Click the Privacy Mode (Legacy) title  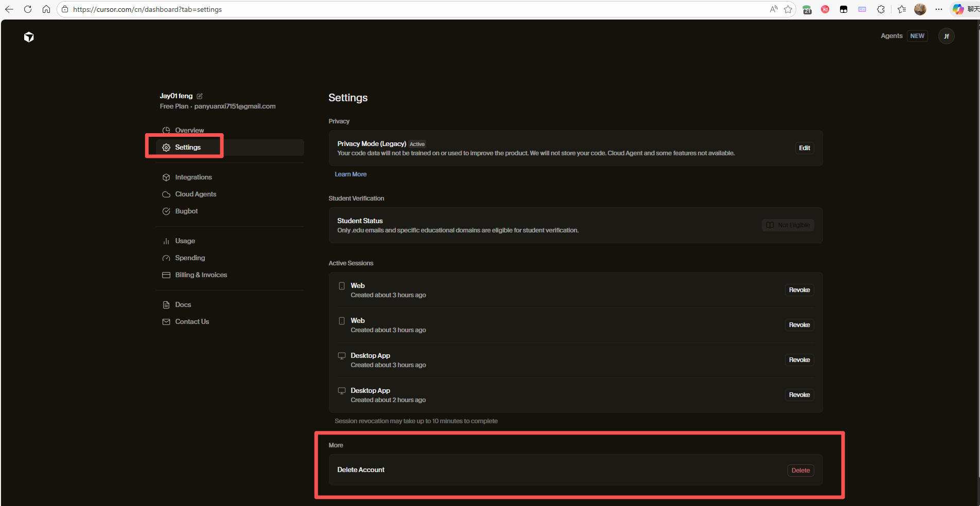pos(372,144)
